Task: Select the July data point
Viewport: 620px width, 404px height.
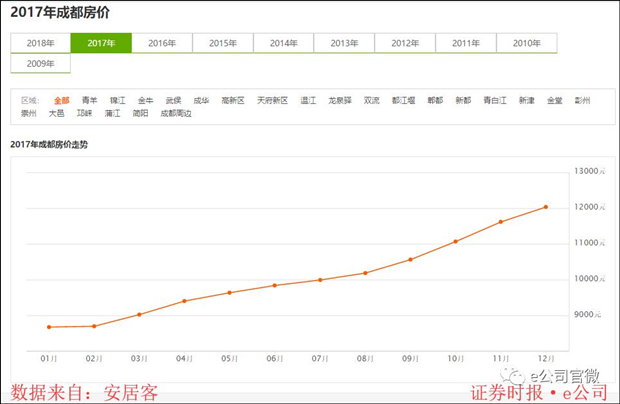Action: coord(320,280)
